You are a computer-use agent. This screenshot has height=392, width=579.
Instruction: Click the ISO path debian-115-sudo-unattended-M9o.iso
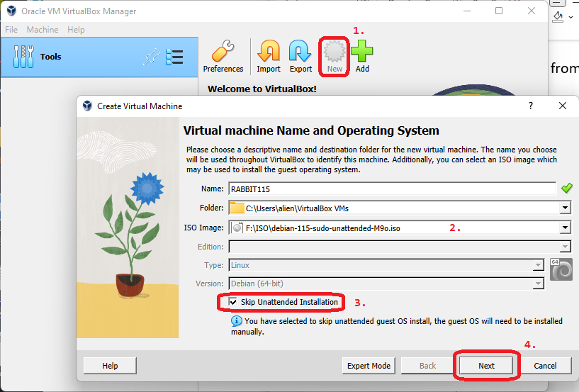tap(323, 228)
